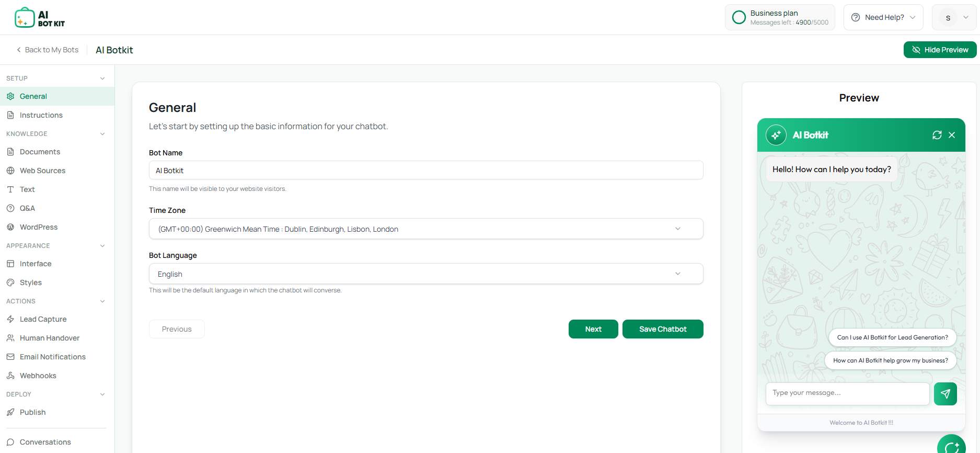980x453 pixels.
Task: Select Instructions in the sidebar
Action: pyautogui.click(x=41, y=115)
